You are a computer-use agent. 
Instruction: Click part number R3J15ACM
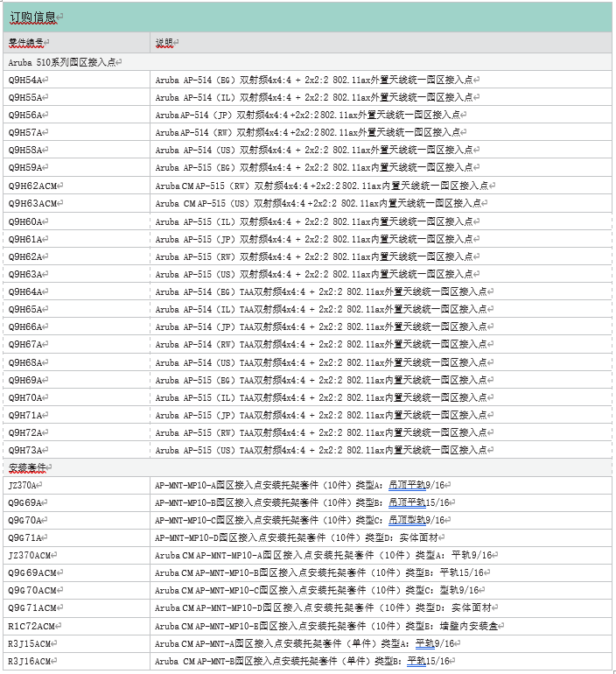(x=30, y=644)
